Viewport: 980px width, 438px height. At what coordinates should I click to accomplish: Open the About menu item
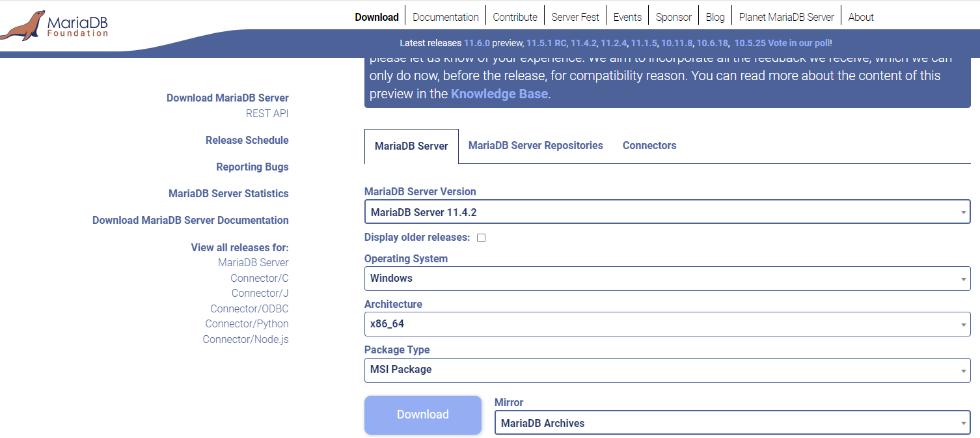861,17
